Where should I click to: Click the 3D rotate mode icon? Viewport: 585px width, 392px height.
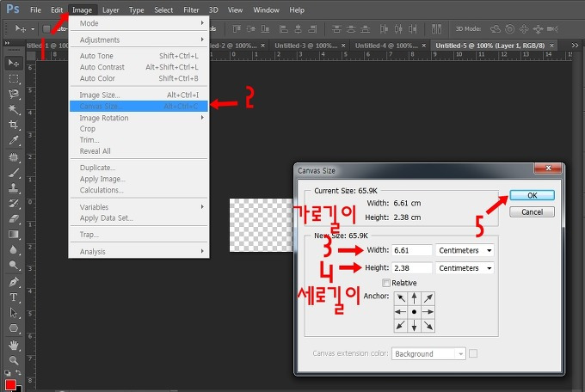[495, 28]
